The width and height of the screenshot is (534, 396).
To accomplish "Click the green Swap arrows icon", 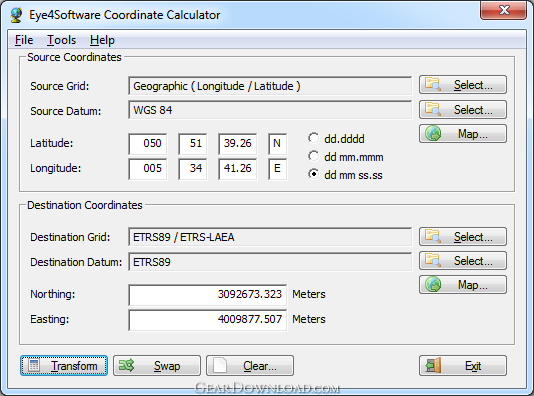I will [x=126, y=365].
